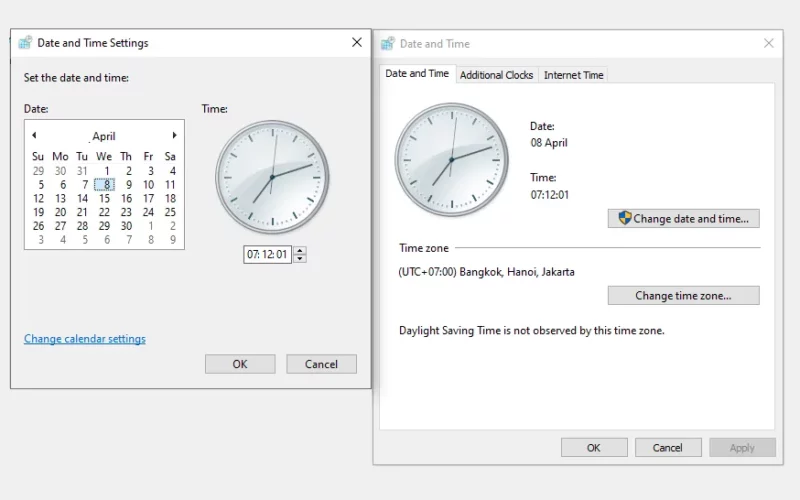Click the analog clock in Date and Time tab
The image size is (800, 500).
pos(452,160)
